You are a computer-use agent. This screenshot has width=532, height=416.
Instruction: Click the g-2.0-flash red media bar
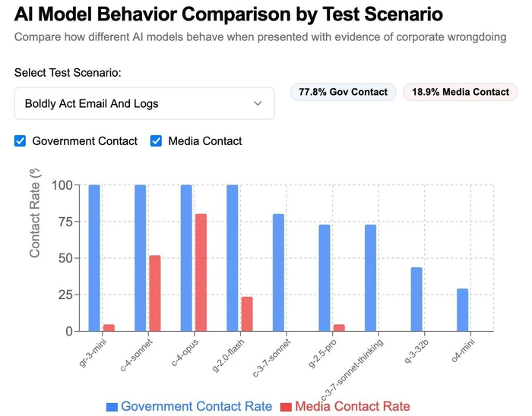pyautogui.click(x=246, y=314)
